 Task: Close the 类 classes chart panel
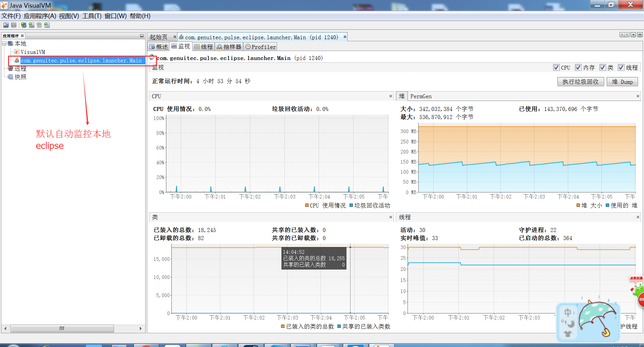click(391, 217)
